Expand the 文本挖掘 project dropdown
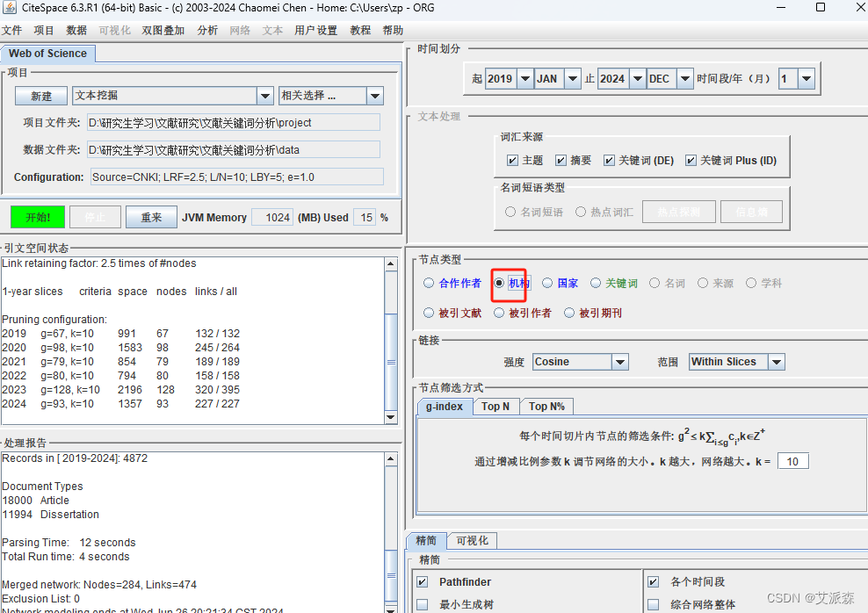The height and width of the screenshot is (613, 868). (265, 96)
